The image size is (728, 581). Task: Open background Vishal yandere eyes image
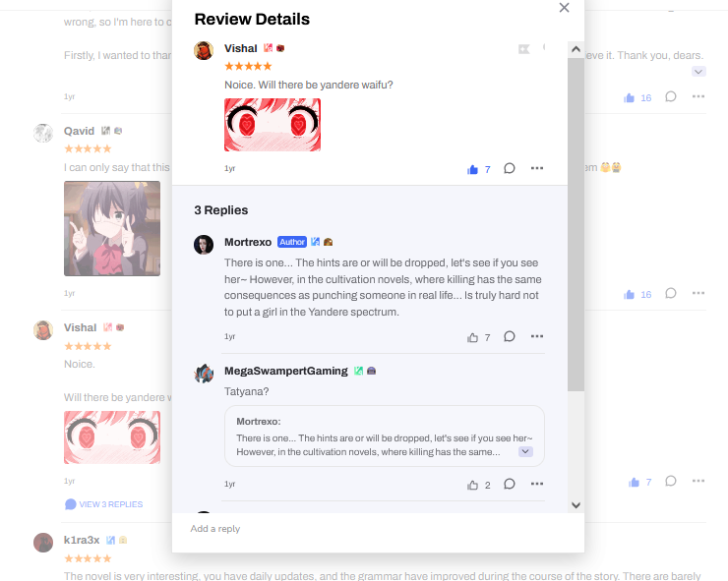click(x=112, y=437)
